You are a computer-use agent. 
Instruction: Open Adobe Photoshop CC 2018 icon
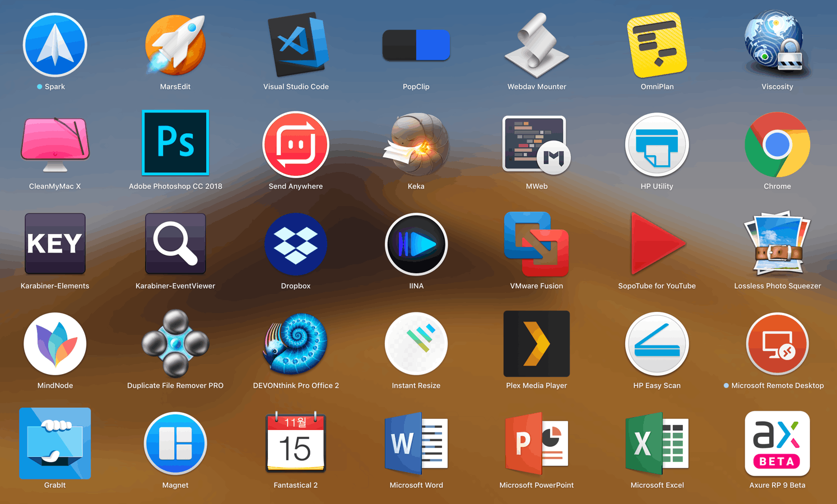click(x=175, y=143)
